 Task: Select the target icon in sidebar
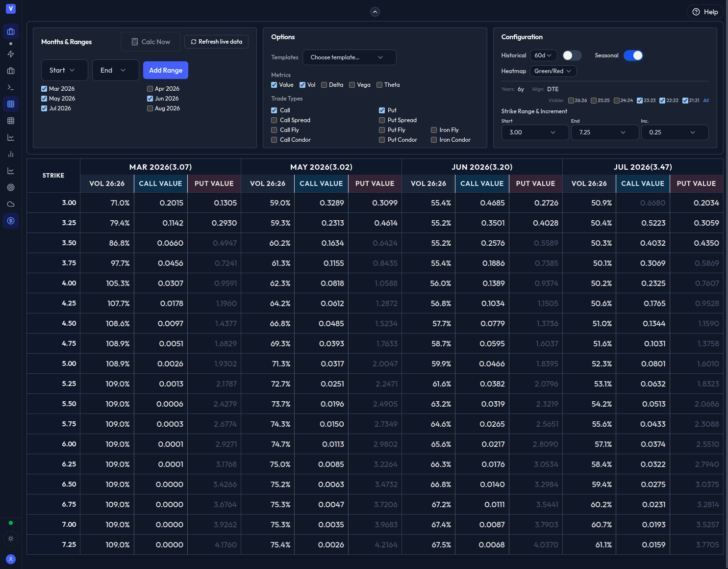pos(11,187)
